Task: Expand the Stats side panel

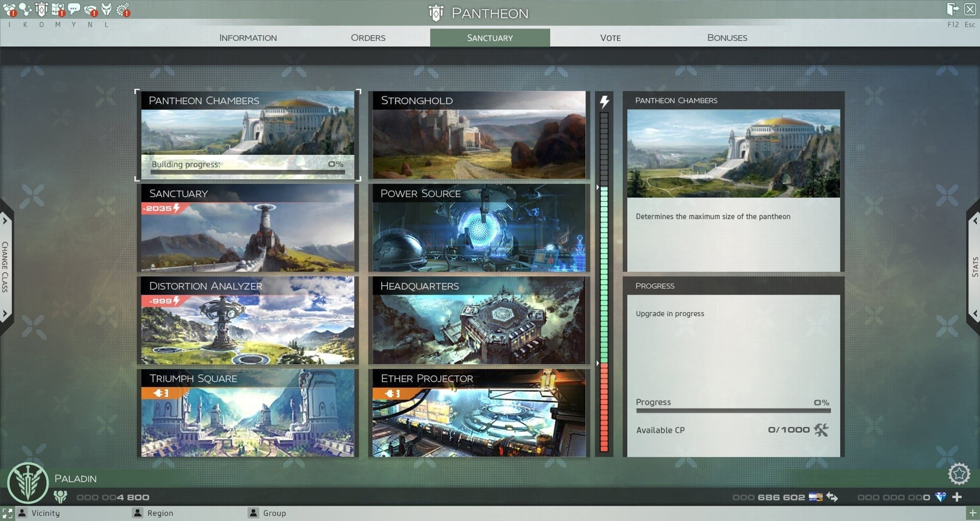Action: coord(974,267)
